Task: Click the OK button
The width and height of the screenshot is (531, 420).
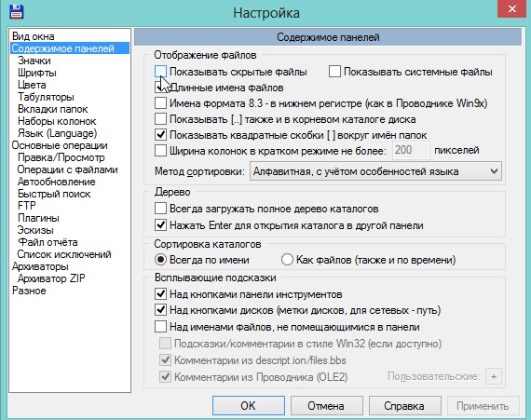Action: [248, 405]
